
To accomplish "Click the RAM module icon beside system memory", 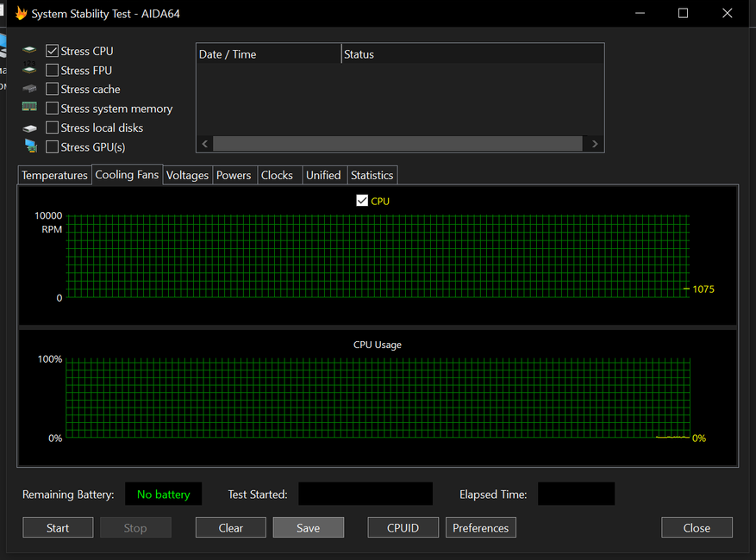I will tap(30, 108).
